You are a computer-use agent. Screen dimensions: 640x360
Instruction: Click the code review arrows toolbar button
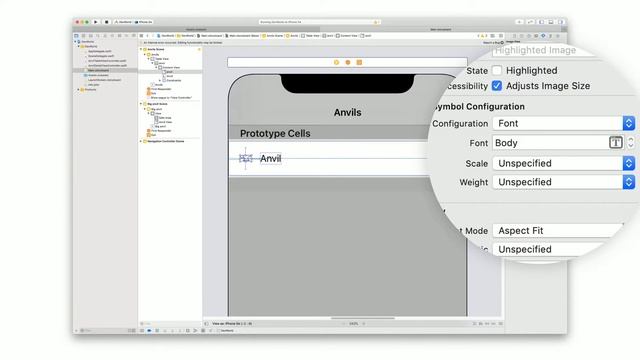[530, 22]
